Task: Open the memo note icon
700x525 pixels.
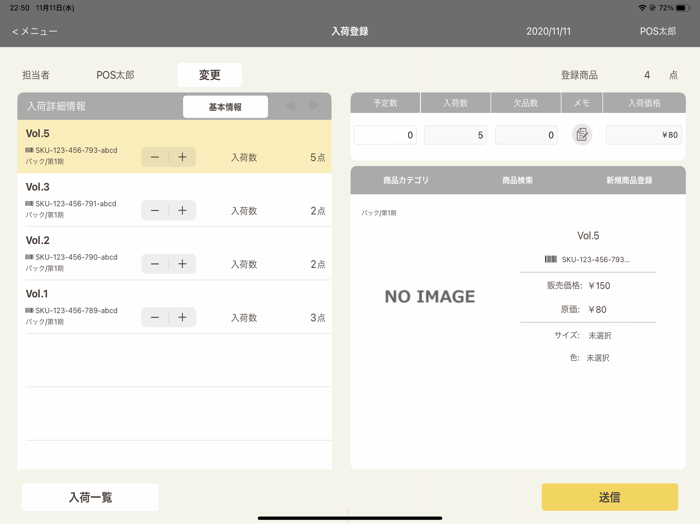Action: coord(582,135)
